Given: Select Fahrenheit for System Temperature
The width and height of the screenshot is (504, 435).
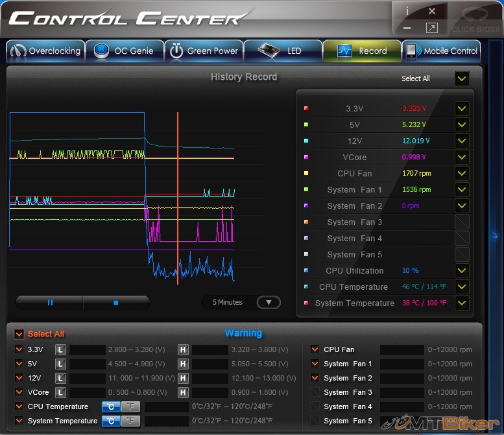Looking at the screenshot, I should (x=130, y=421).
